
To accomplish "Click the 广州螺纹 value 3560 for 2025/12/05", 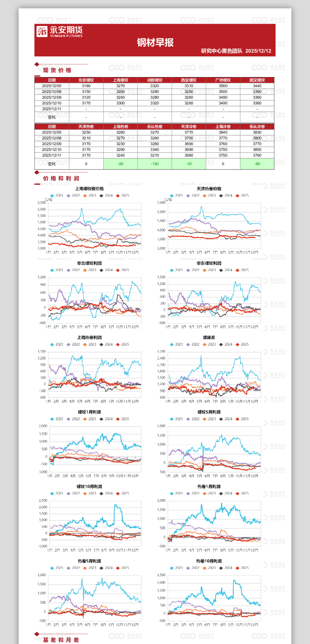I will point(223,86).
